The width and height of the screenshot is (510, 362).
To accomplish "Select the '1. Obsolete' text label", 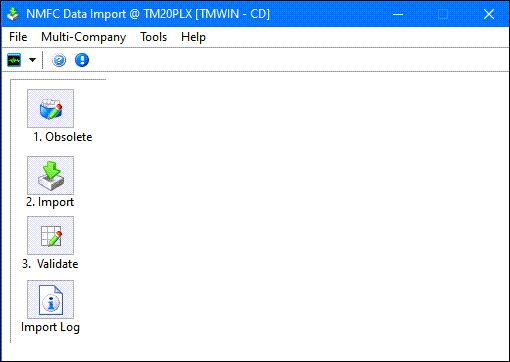I will pyautogui.click(x=63, y=137).
